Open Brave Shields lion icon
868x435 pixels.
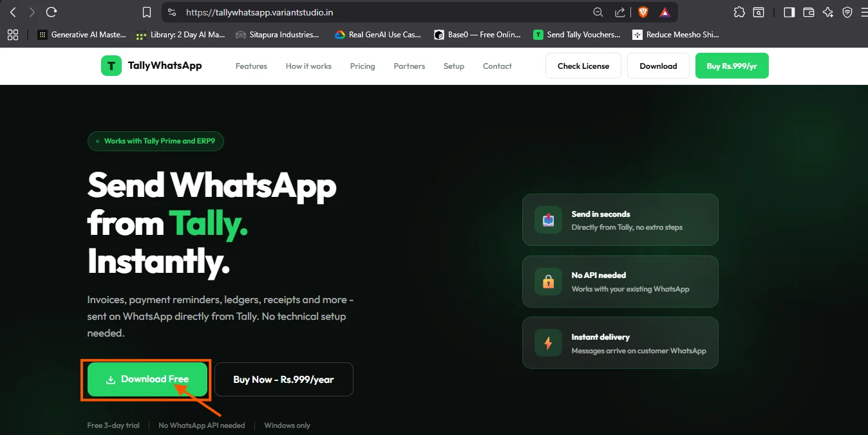pyautogui.click(x=643, y=12)
